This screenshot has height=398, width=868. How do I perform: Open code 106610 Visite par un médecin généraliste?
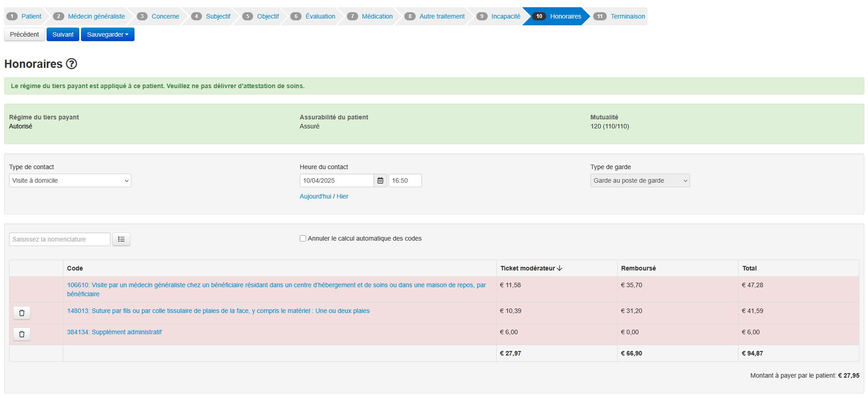277,289
